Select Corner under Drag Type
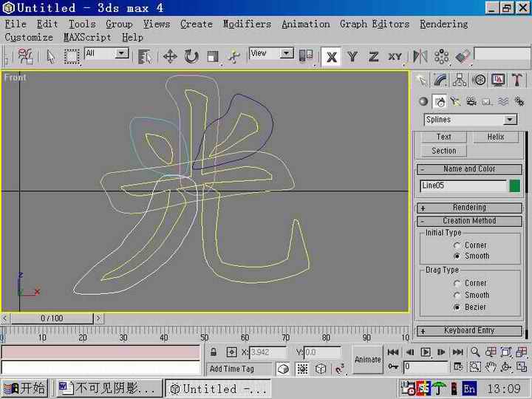Viewport: 532px width, 399px height. pos(458,283)
